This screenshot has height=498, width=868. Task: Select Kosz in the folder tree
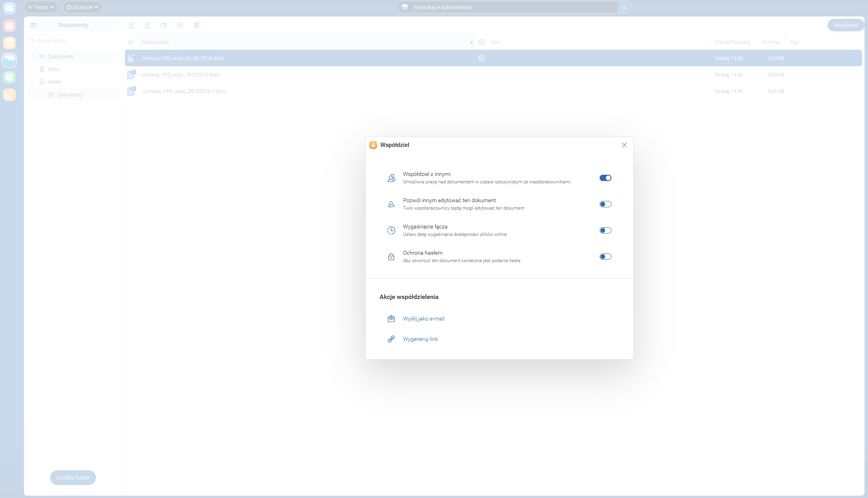54,69
